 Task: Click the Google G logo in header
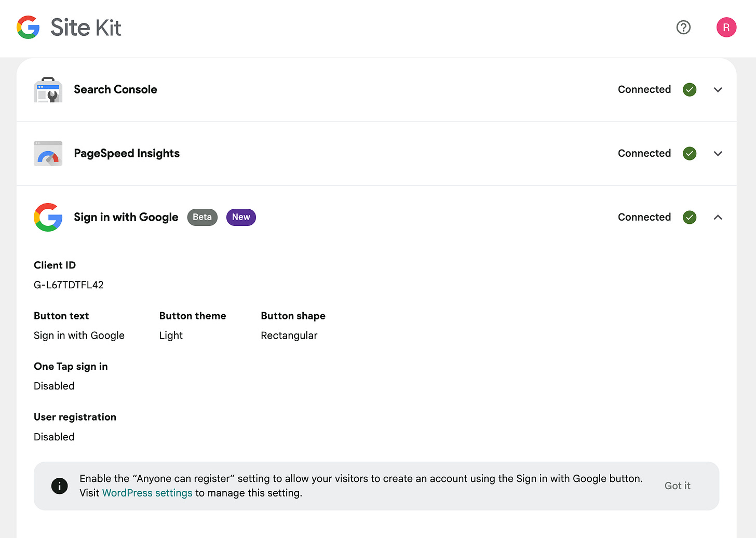[x=28, y=27]
